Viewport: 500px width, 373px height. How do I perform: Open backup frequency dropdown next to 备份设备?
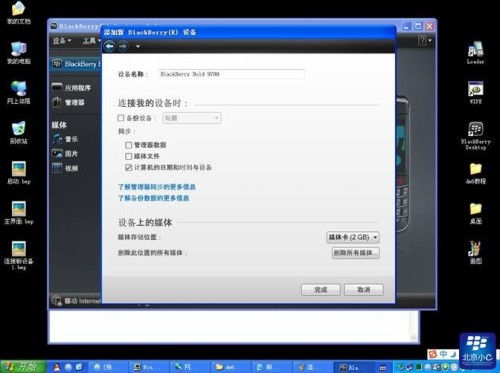192,118
